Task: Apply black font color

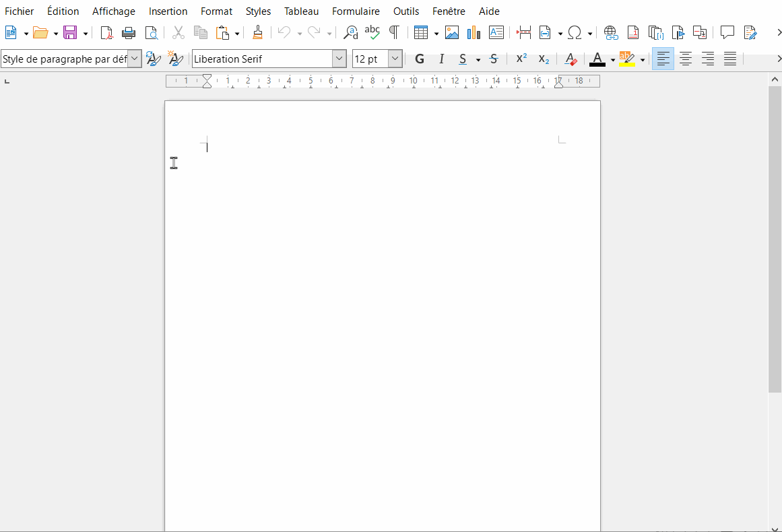Action: [x=597, y=59]
